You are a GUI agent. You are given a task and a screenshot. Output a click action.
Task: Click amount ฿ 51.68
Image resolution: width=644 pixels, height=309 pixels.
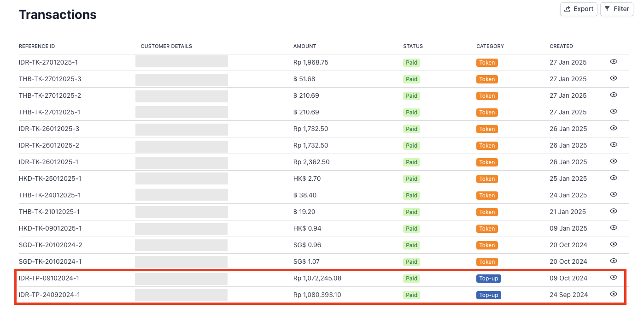pyautogui.click(x=304, y=79)
